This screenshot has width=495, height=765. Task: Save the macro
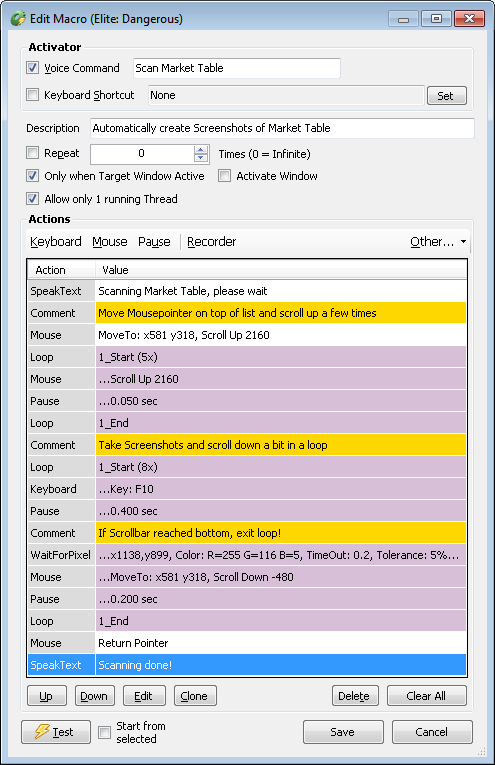343,732
